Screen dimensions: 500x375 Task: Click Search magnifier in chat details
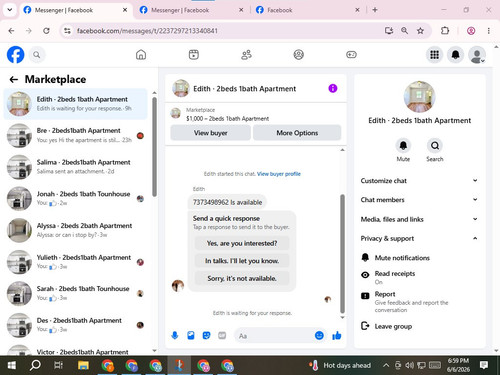[435, 146]
